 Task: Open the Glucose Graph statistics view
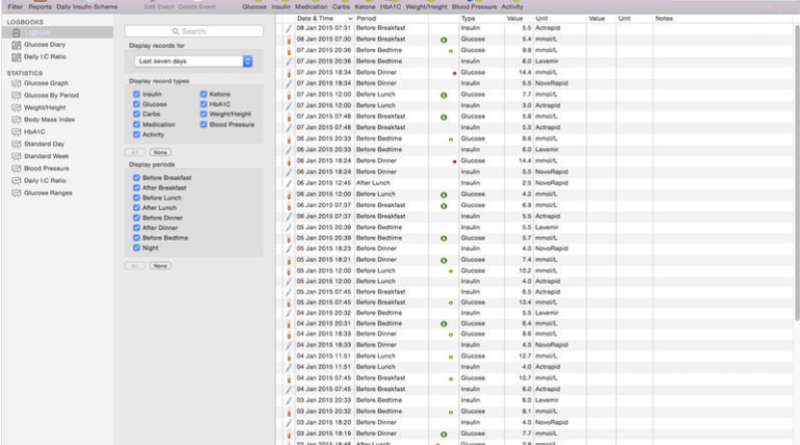coord(45,83)
